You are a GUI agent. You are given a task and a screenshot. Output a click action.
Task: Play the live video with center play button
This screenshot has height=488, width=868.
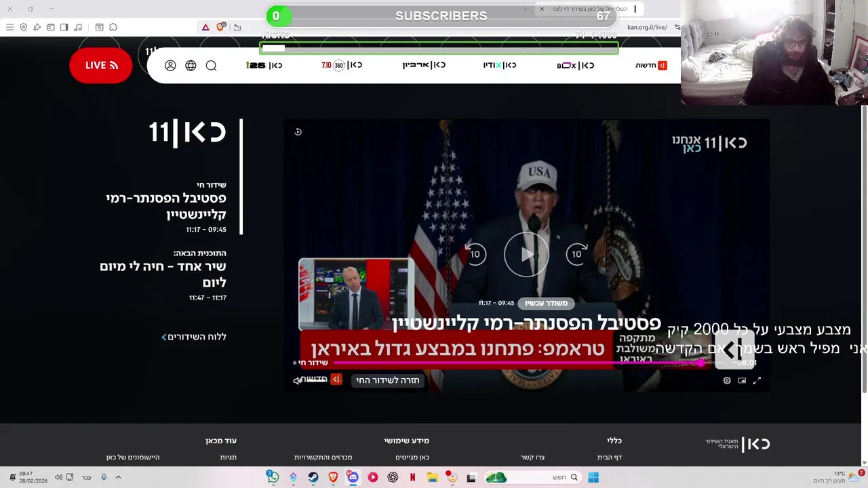[x=526, y=254]
